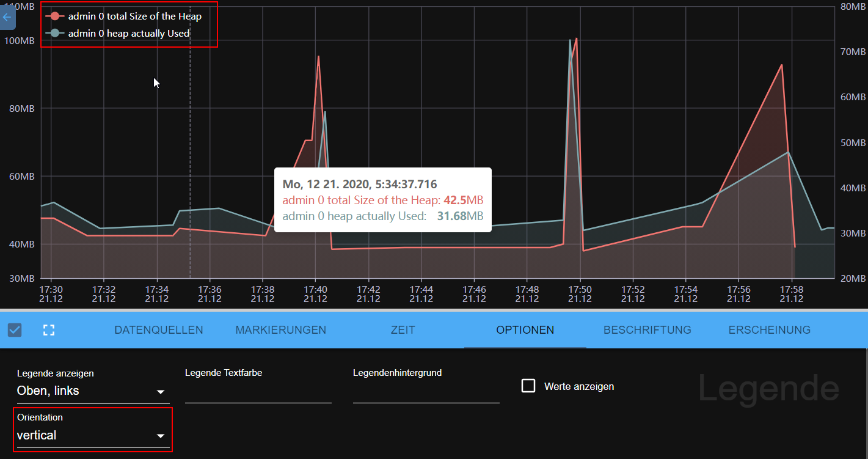Open the BESCHRIFTUNG tab
Image resolution: width=868 pixels, height=459 pixels.
tap(647, 329)
